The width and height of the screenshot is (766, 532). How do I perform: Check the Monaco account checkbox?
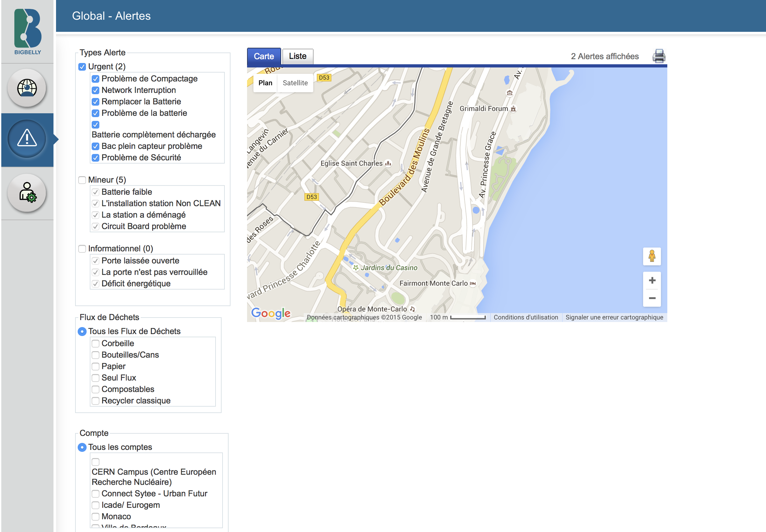click(96, 516)
